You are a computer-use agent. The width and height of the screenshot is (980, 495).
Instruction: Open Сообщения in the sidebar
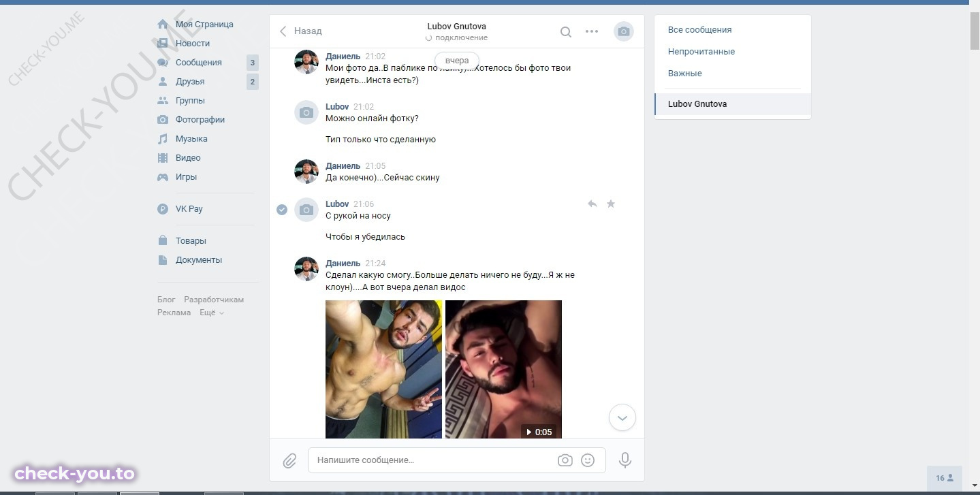click(199, 63)
